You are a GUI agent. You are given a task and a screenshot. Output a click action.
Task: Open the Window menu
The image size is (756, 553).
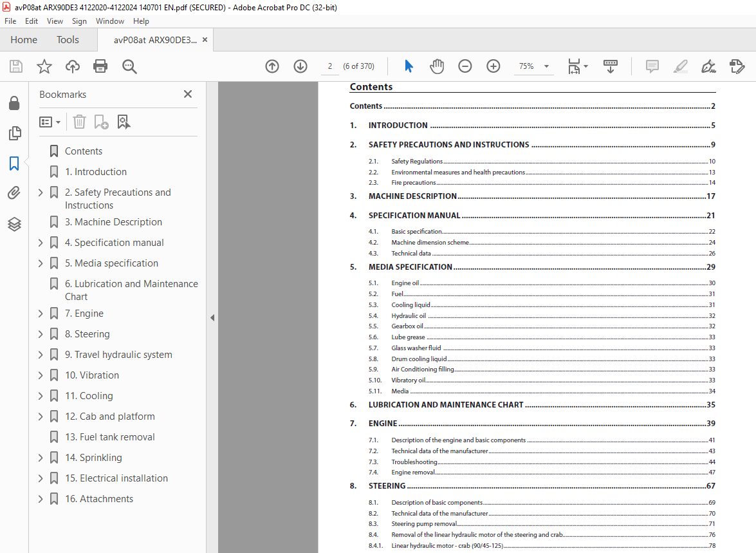point(109,21)
